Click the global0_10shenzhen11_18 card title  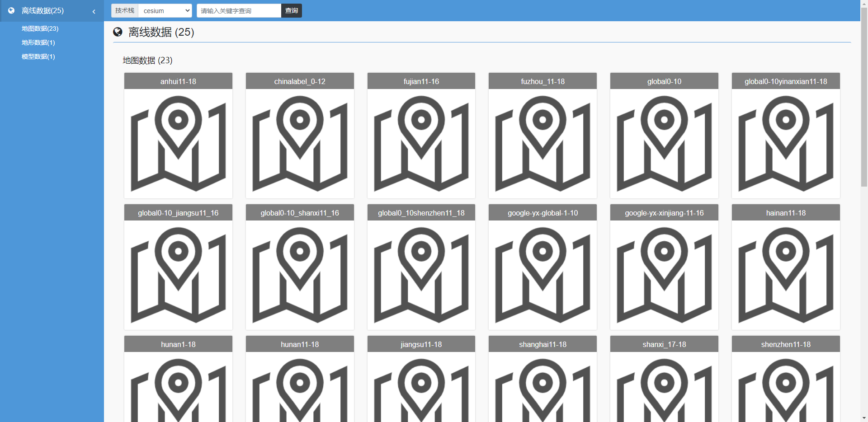pos(421,213)
